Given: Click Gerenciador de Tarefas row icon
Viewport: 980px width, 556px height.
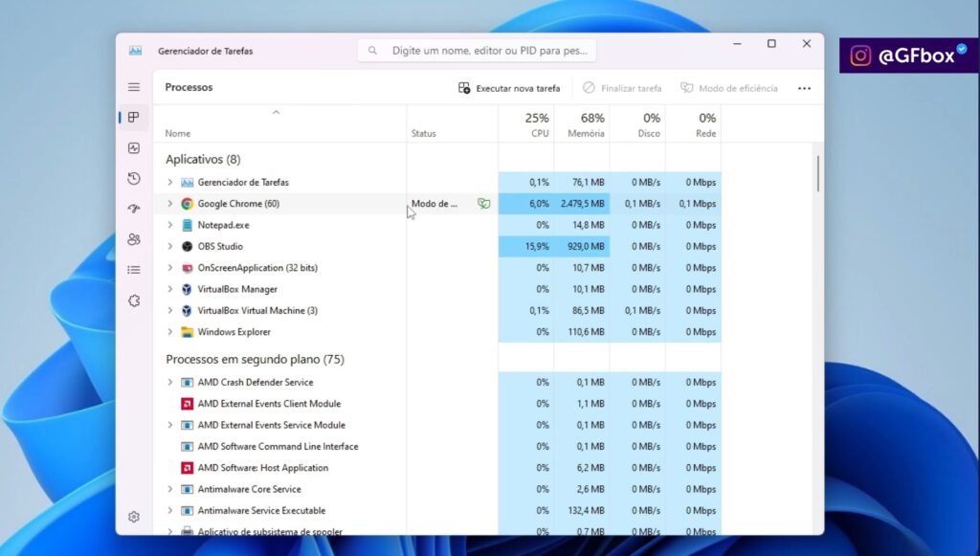Looking at the screenshot, I should (x=187, y=183).
